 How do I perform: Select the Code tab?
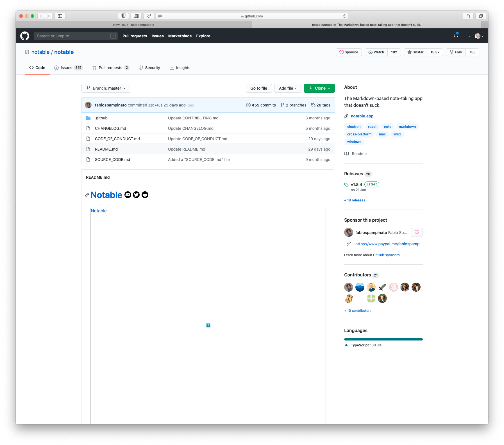[37, 68]
